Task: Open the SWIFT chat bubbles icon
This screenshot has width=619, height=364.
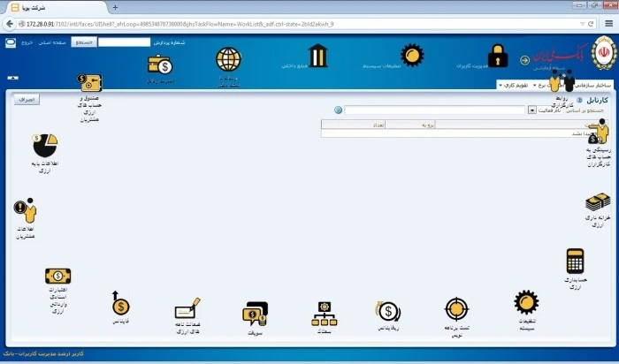Action: click(x=255, y=314)
